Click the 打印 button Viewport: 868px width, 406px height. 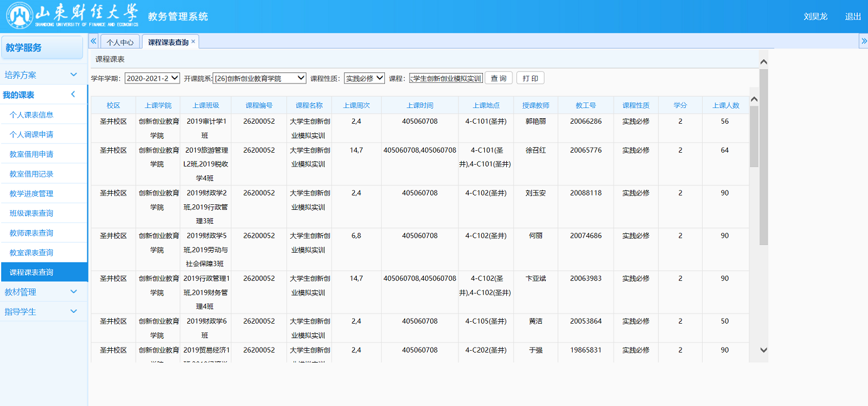530,79
